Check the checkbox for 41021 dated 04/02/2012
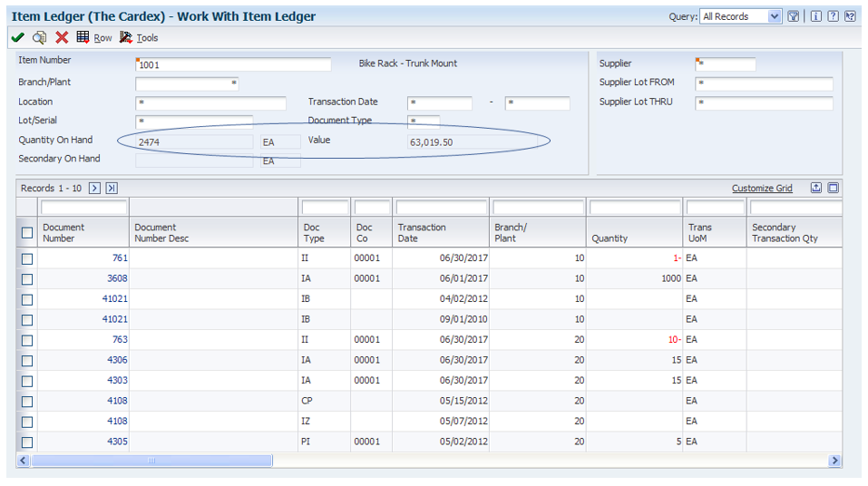The height and width of the screenshot is (486, 868). (x=26, y=299)
